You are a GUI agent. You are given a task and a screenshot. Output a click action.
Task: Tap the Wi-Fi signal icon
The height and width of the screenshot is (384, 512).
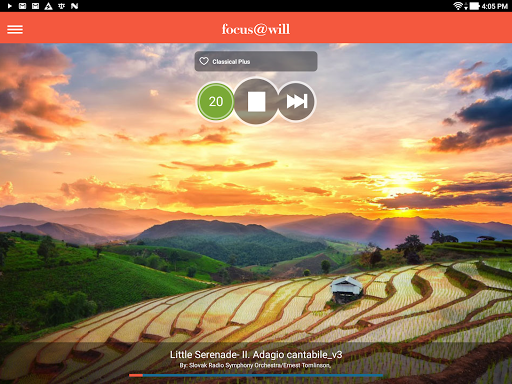click(459, 6)
